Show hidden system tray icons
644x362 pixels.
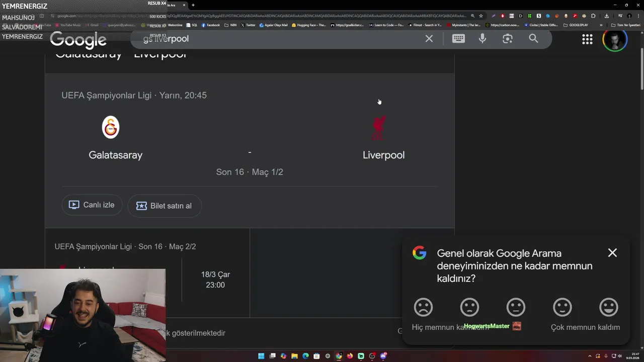click(590, 356)
